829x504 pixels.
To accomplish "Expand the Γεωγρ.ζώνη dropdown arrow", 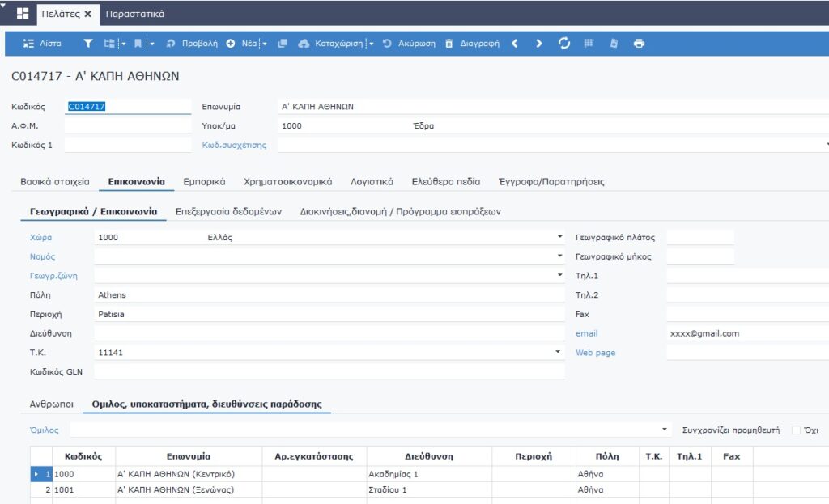I will tap(559, 275).
